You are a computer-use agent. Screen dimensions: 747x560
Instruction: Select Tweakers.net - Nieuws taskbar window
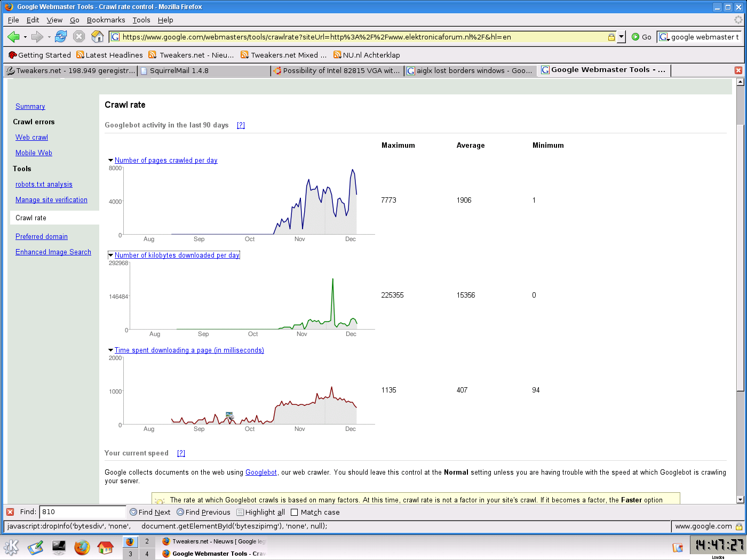click(213, 541)
